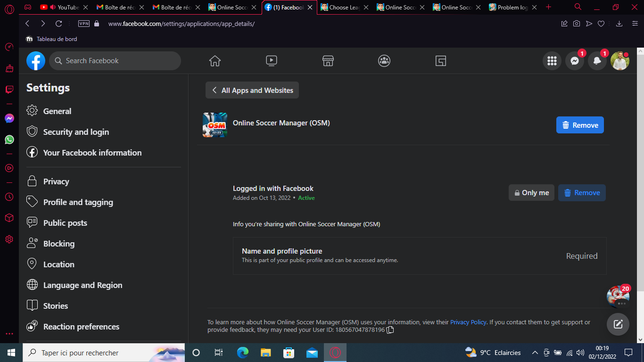644x362 pixels.
Task: Open Extensions cube in the sidebar
Action: (9, 218)
